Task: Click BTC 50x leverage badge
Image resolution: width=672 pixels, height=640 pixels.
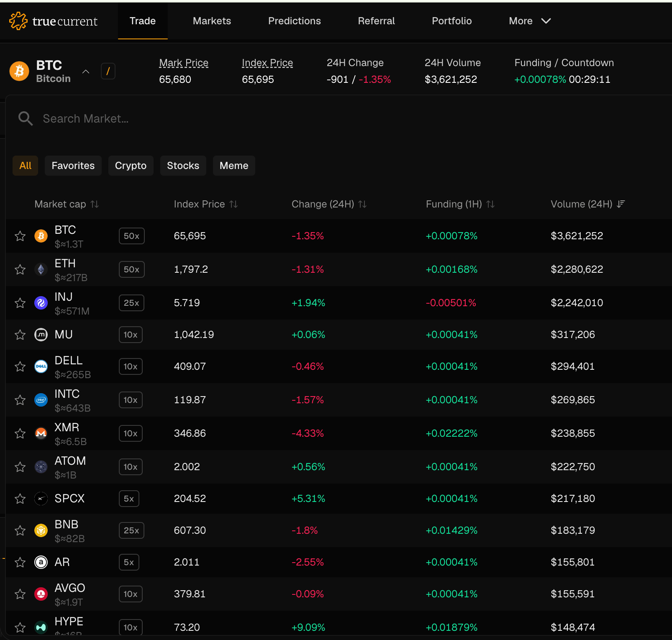Action: (132, 236)
